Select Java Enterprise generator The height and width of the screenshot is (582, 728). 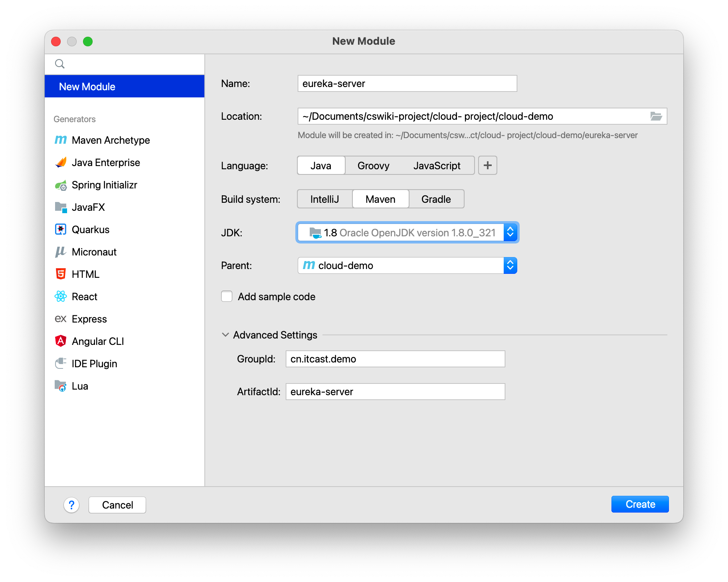point(125,162)
